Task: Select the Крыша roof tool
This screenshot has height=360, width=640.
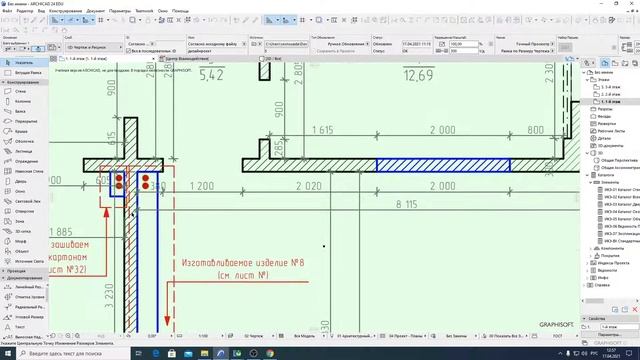Action: pyautogui.click(x=24, y=131)
